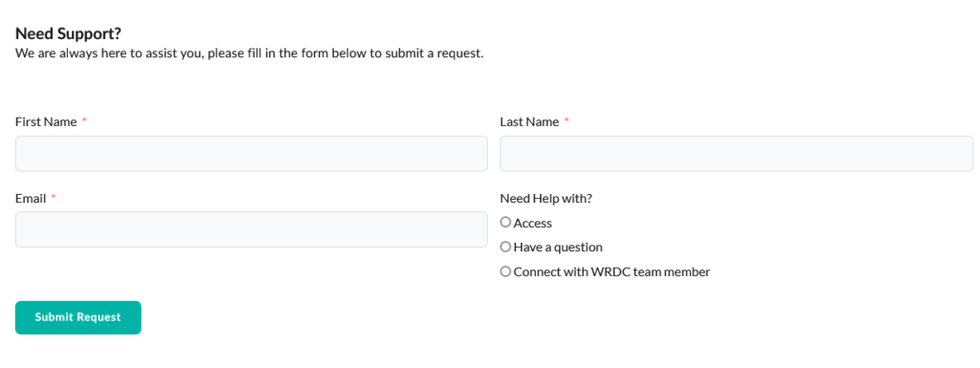Click the 'submit a request' phrase in description
980x368 pixels.
[x=434, y=53]
